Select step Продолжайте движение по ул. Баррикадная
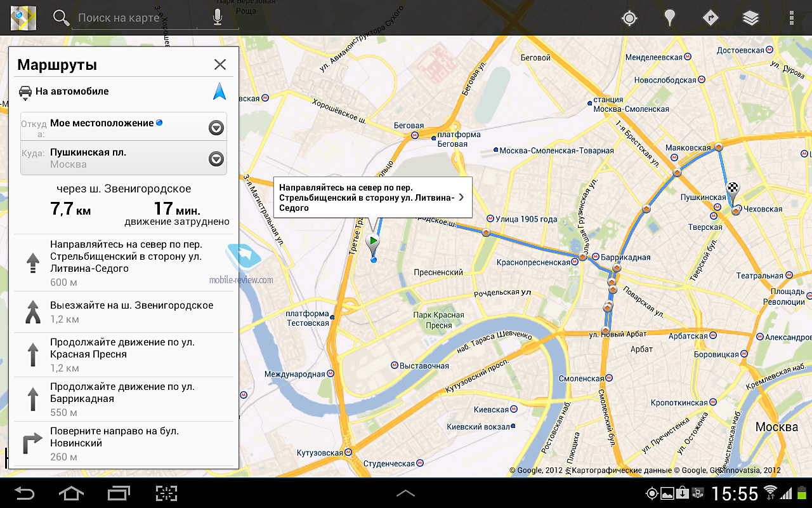Viewport: 812px width, 508px height. coord(124,399)
